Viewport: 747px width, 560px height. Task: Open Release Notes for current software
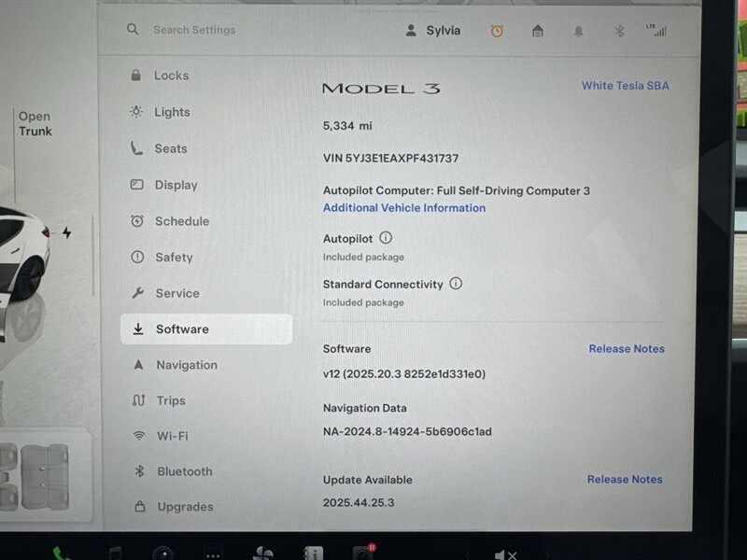(x=627, y=349)
